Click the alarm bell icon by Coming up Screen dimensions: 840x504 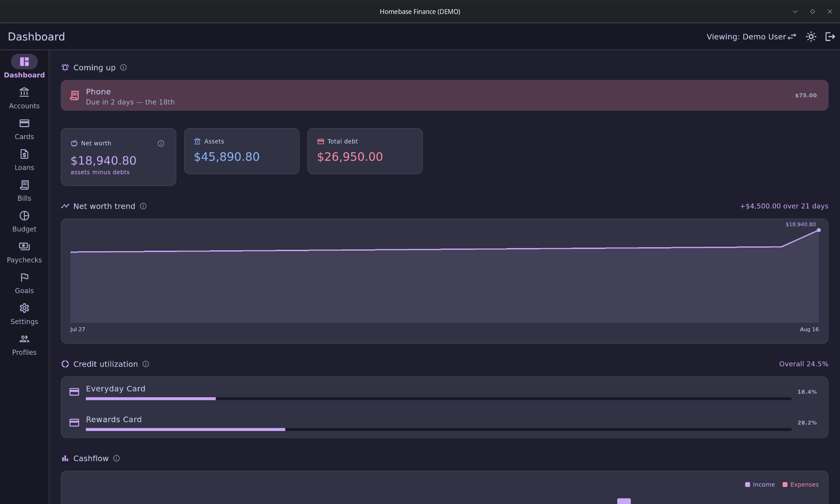click(x=65, y=67)
